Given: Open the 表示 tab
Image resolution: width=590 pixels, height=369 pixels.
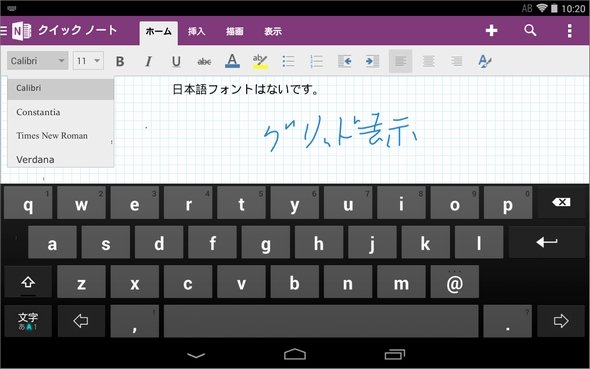Looking at the screenshot, I should [273, 32].
